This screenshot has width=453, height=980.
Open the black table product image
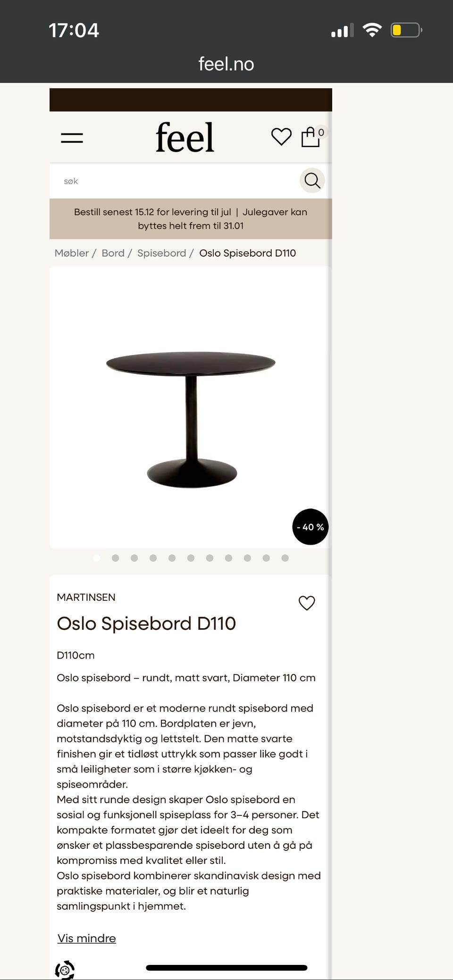191,415
